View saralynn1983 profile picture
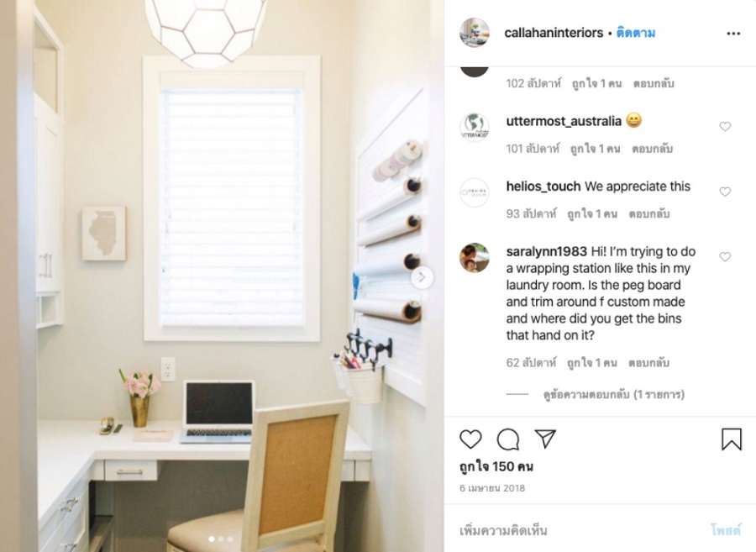The width and height of the screenshot is (756, 552). (475, 257)
